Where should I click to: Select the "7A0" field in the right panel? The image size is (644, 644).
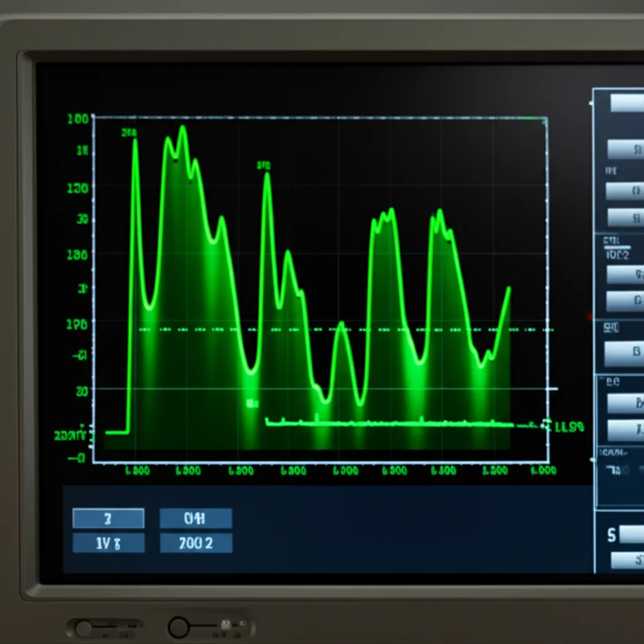click(x=620, y=470)
